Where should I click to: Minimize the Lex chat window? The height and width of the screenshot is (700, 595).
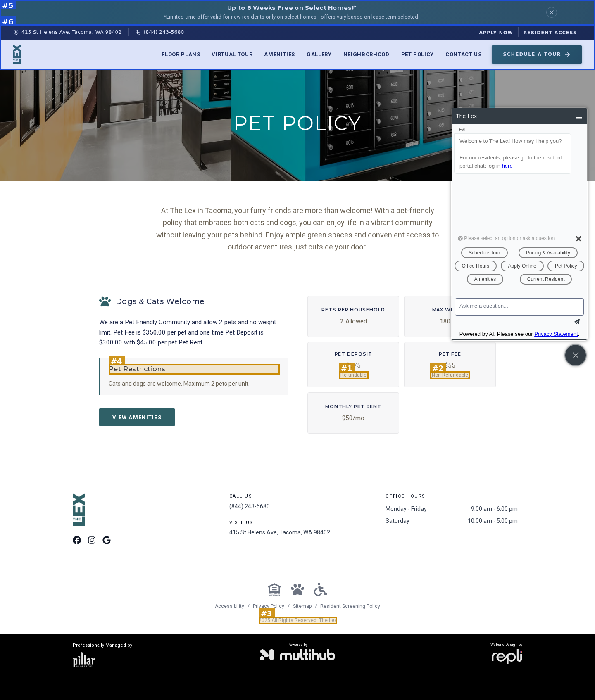[579, 117]
